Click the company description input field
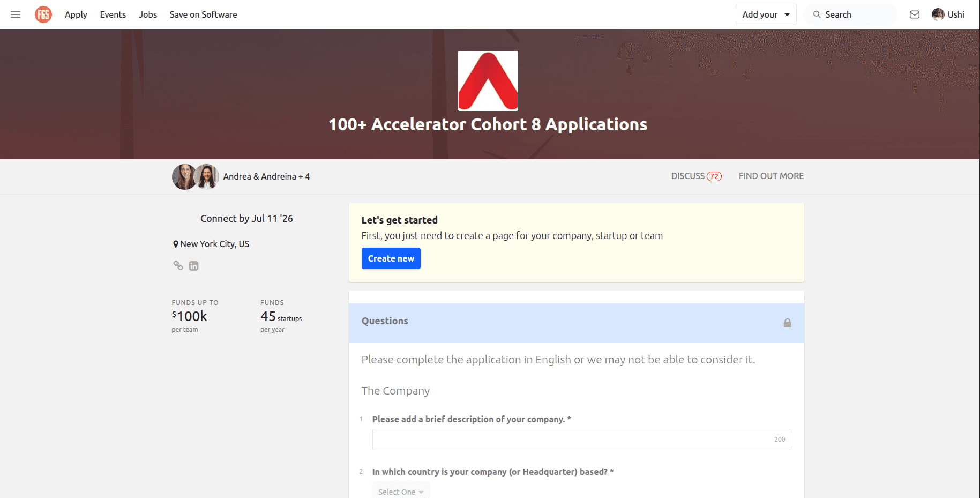The height and width of the screenshot is (498, 980). point(582,440)
